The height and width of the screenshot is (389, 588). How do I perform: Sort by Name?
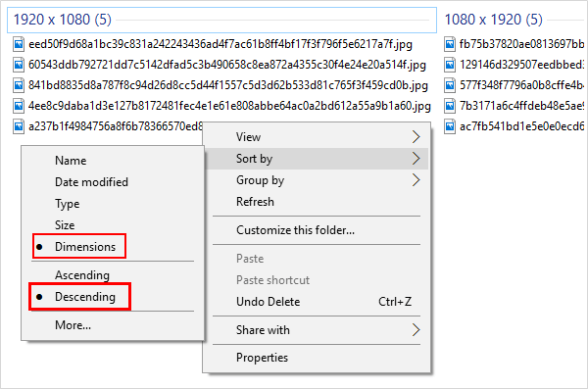113,161
